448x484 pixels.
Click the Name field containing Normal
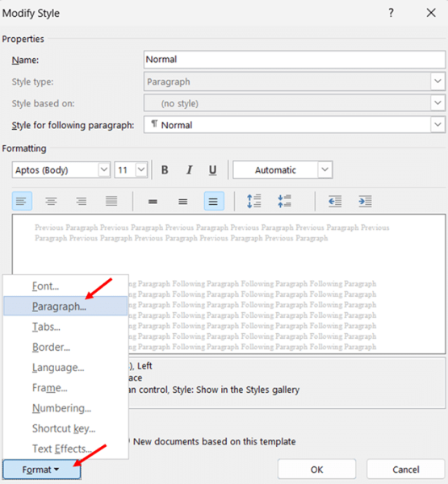click(295, 59)
